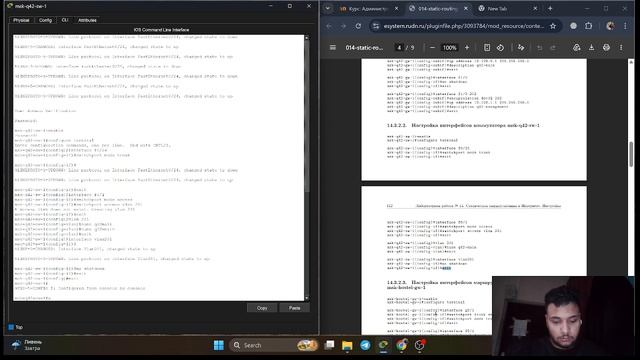
Task: Click CLI scrollbar up arrow
Action: pyautogui.click(x=307, y=38)
